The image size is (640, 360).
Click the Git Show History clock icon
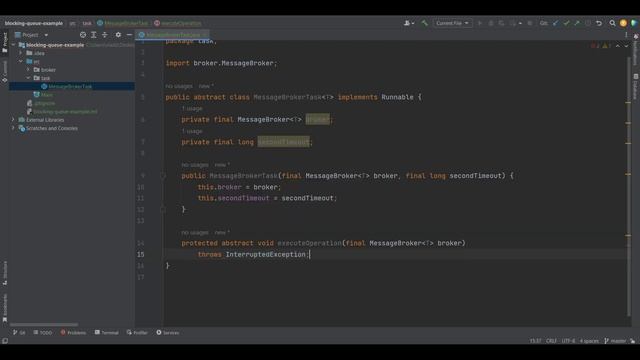point(588,23)
